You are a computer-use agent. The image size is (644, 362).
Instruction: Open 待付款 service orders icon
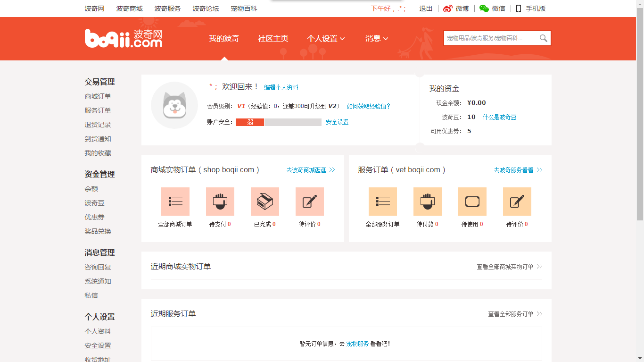tap(428, 202)
